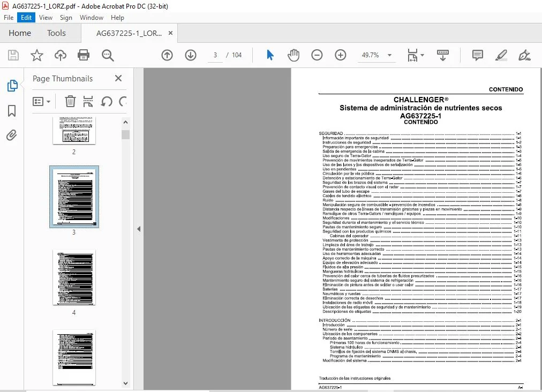Click the Save file icon
542x392 pixels.
tap(13, 55)
